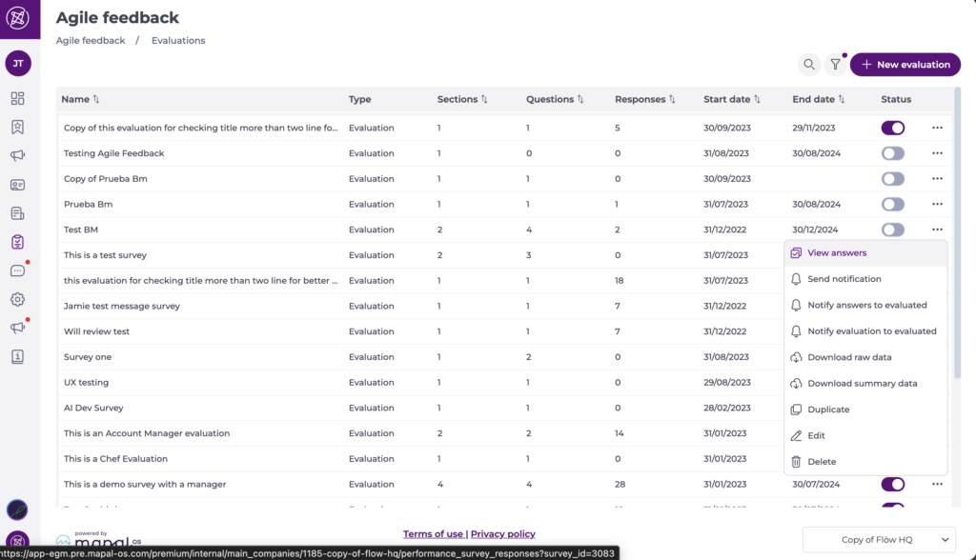Click the table's vertical scrollbar
The height and width of the screenshot is (560, 976).
coord(956,238)
